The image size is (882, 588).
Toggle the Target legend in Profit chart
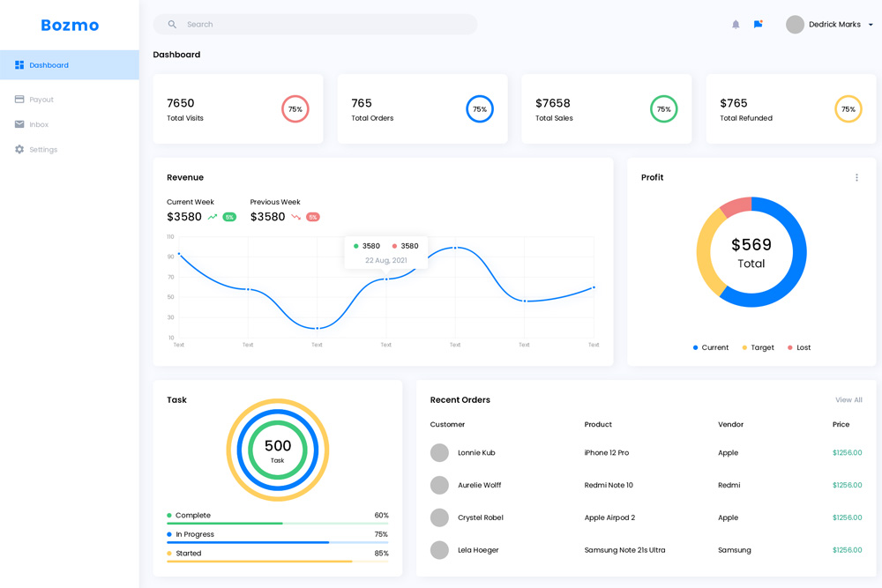(759, 347)
